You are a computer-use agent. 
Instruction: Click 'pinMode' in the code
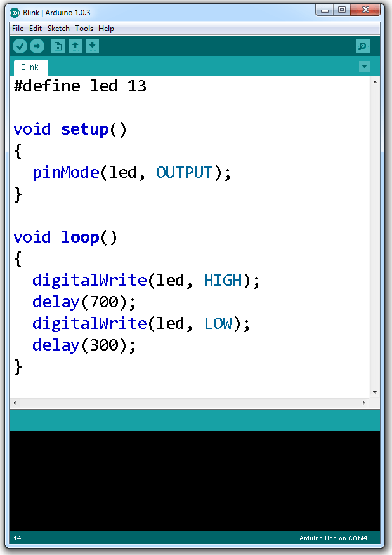(x=66, y=173)
